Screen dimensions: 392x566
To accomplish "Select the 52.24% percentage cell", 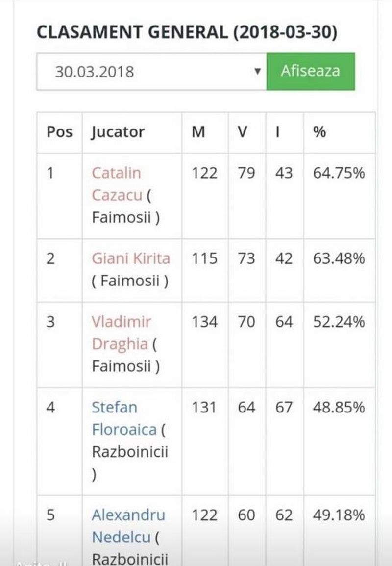I will (x=339, y=322).
